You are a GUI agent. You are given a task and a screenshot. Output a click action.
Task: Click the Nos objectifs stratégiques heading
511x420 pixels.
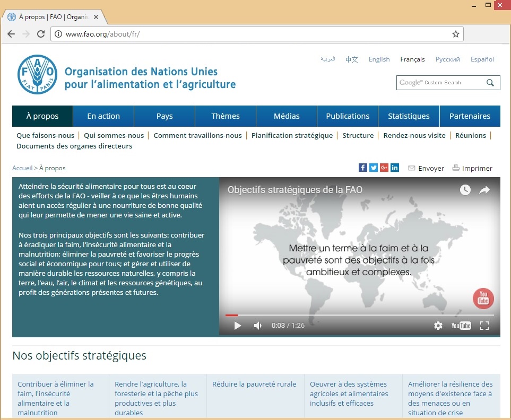tap(79, 355)
